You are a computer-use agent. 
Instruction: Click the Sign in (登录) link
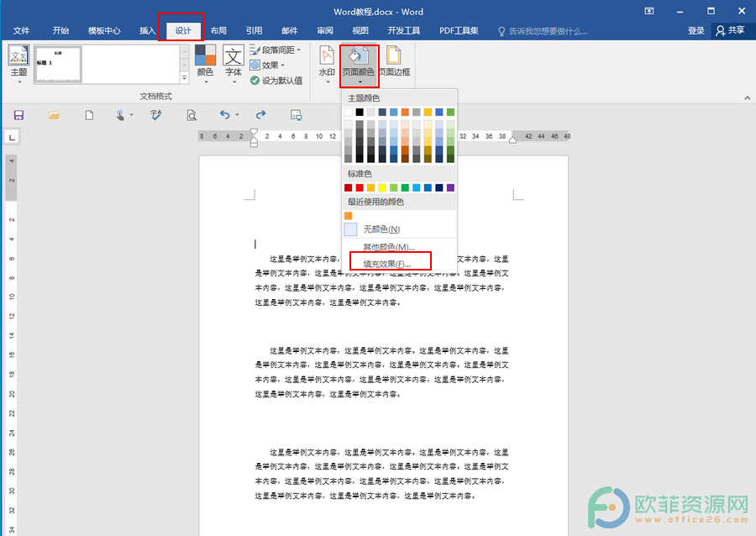click(696, 31)
